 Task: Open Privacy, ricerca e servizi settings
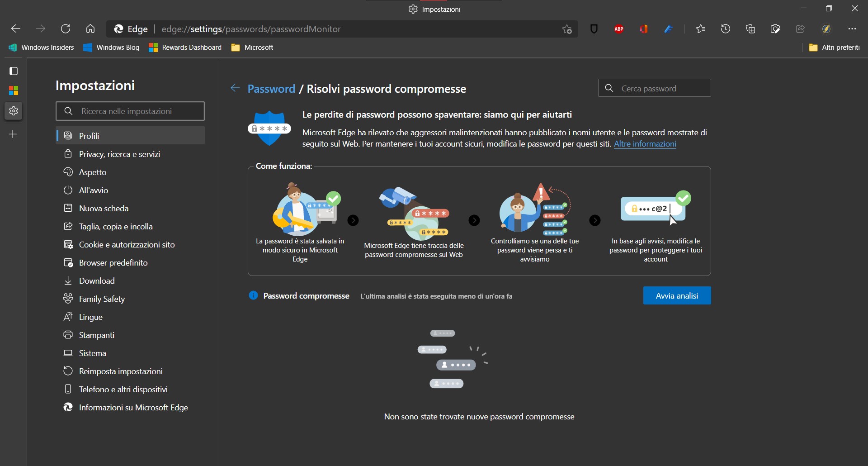(130, 154)
